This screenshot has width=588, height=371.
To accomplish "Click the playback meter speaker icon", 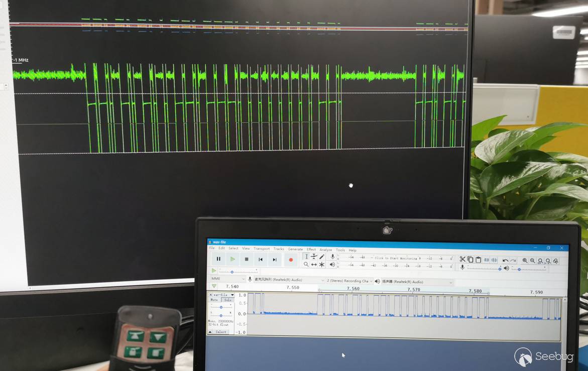I will (x=332, y=265).
